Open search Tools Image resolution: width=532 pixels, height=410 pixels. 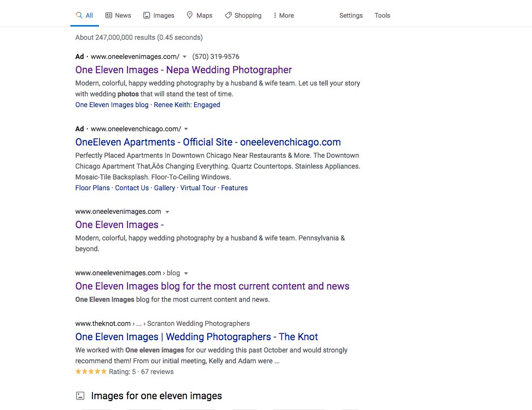point(382,15)
